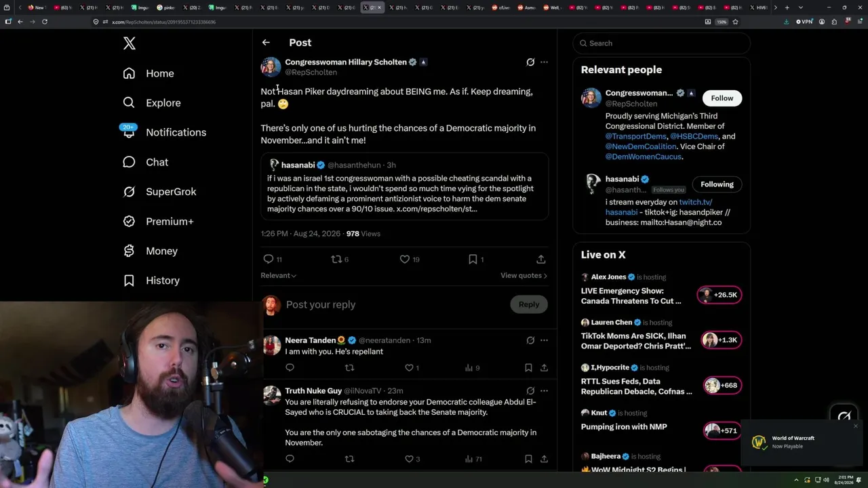Open the more menu on Scholten's post
The height and width of the screenshot is (488, 868).
coord(544,62)
